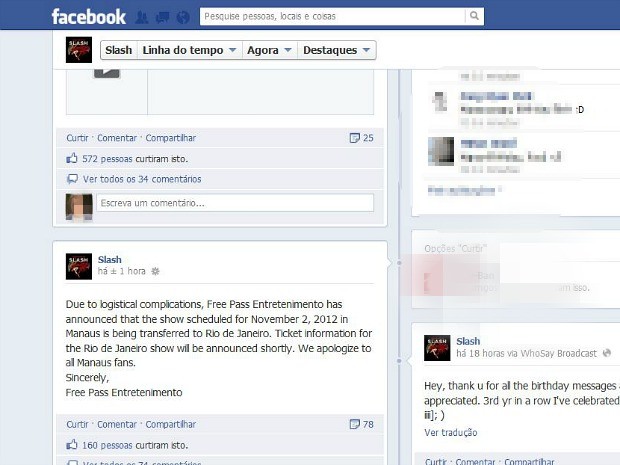Click 'Ver tradução' under birthday post
This screenshot has height=465, width=620.
[x=451, y=433]
